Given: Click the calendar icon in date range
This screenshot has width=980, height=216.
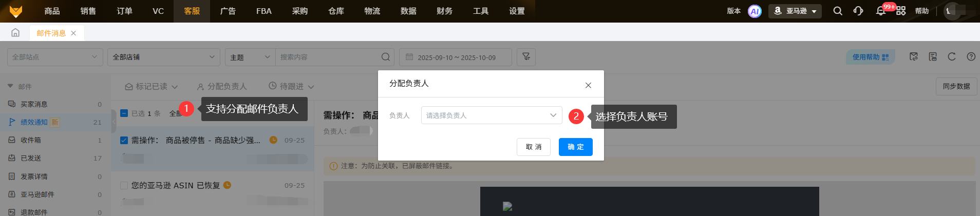Looking at the screenshot, I should click(x=409, y=57).
